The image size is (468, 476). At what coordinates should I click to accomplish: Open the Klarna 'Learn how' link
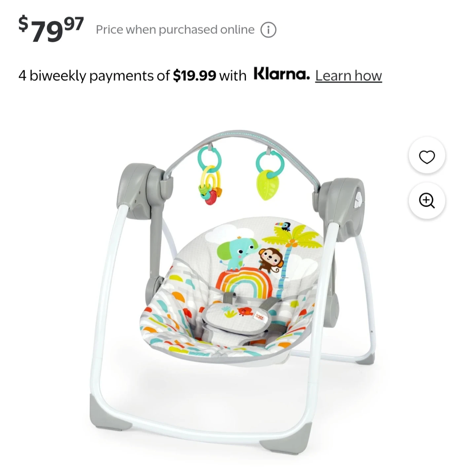click(348, 75)
